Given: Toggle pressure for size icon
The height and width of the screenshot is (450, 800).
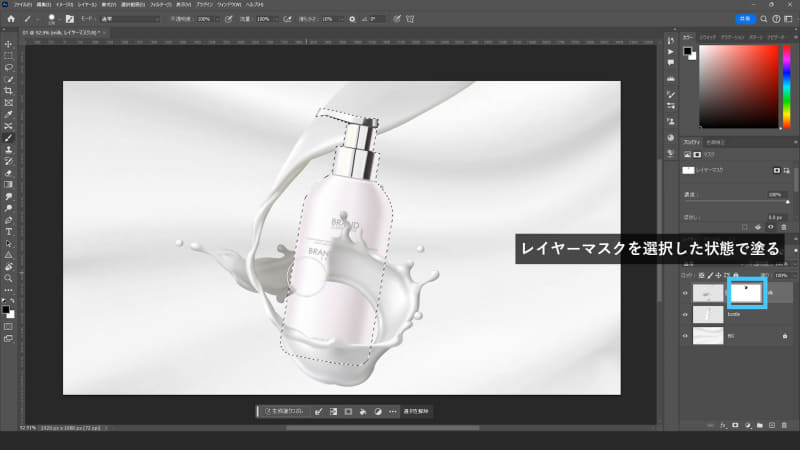Looking at the screenshot, I should [397, 19].
